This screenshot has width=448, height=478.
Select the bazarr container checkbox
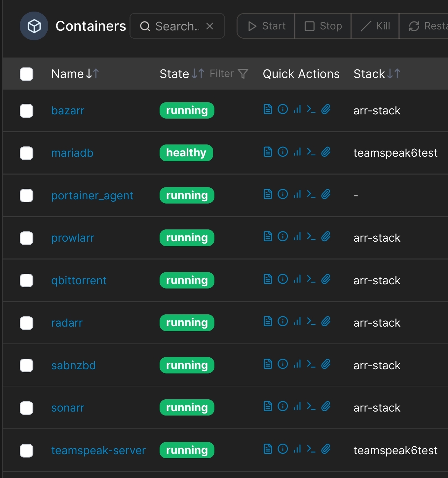tap(26, 111)
